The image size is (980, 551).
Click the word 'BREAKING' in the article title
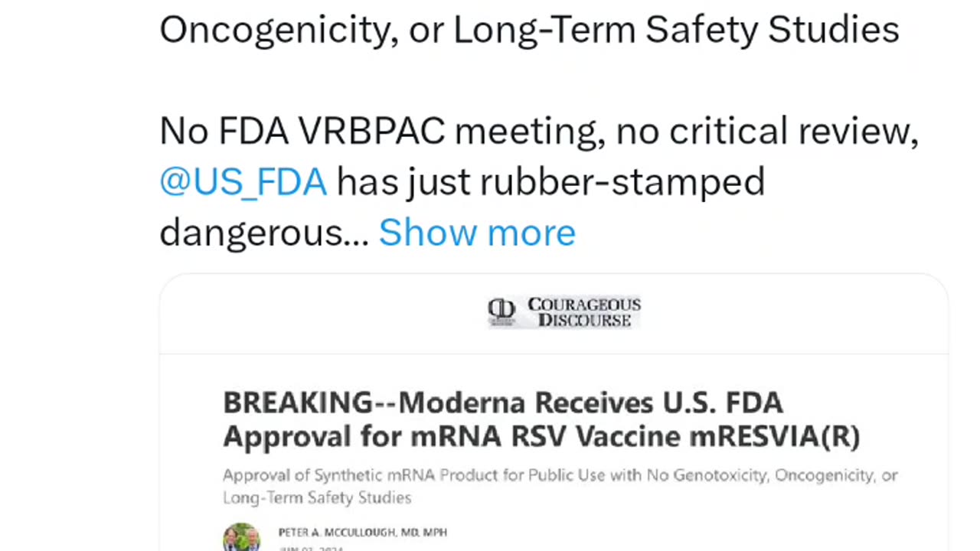(297, 403)
